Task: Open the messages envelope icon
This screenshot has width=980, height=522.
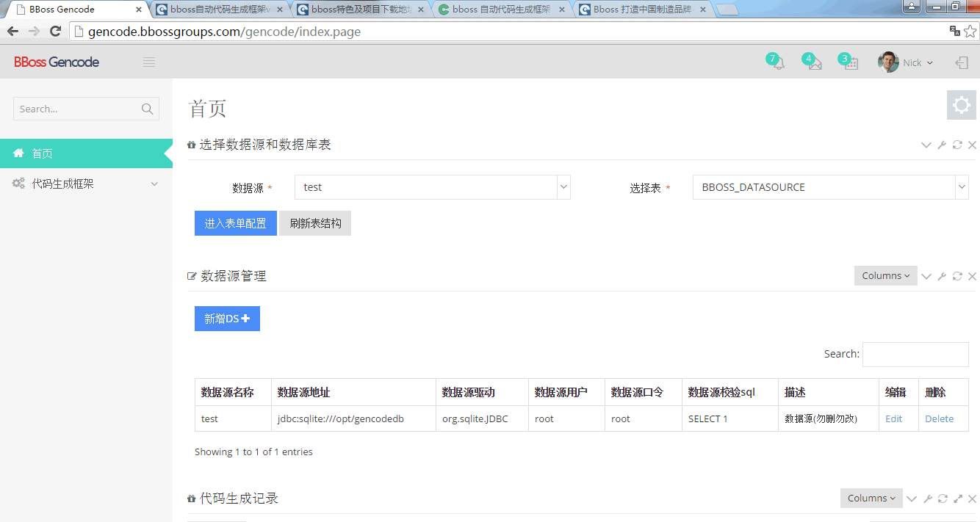Action: 814,63
